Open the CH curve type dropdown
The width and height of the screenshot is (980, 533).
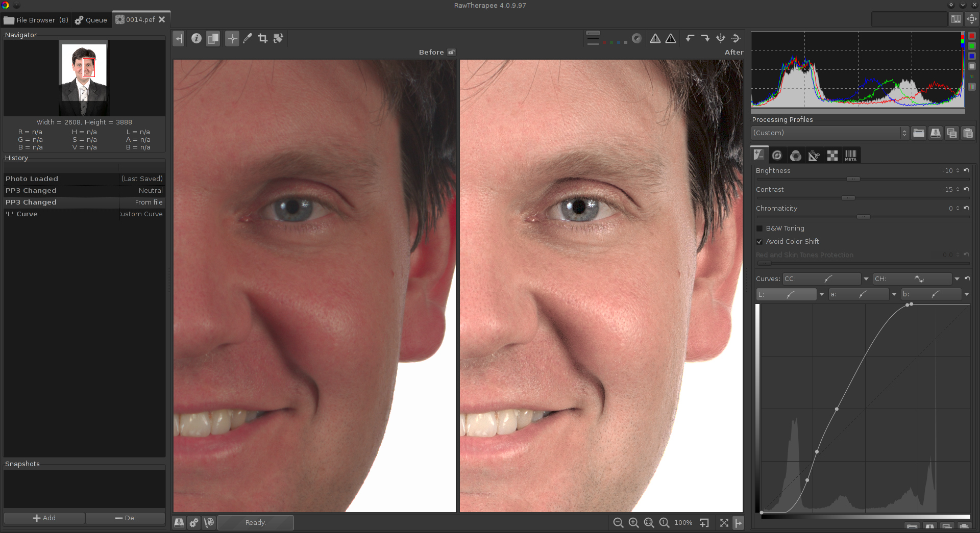point(957,279)
